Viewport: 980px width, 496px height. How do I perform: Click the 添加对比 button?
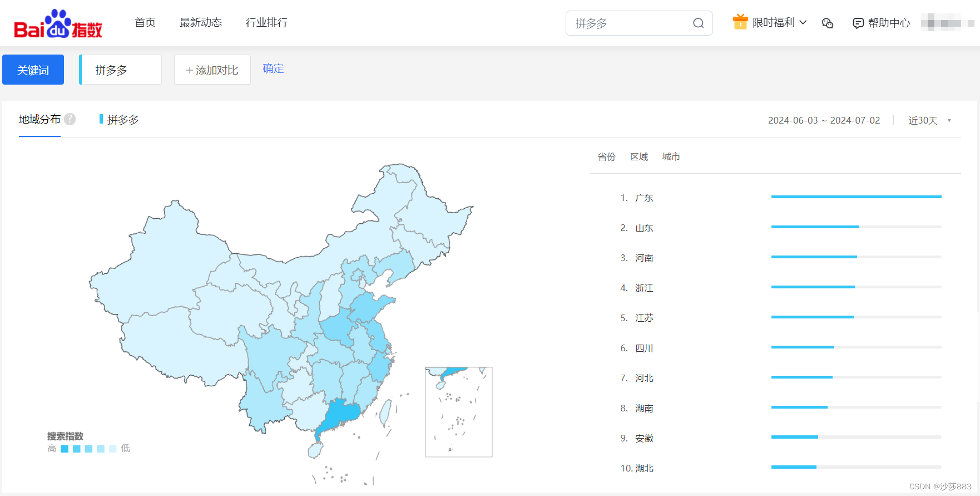coord(212,70)
